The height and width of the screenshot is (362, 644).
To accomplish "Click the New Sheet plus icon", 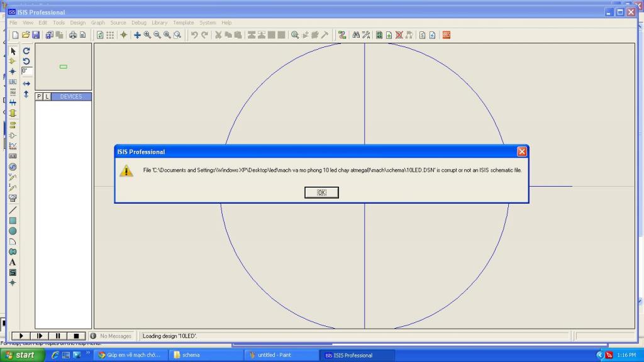I will pos(389,35).
